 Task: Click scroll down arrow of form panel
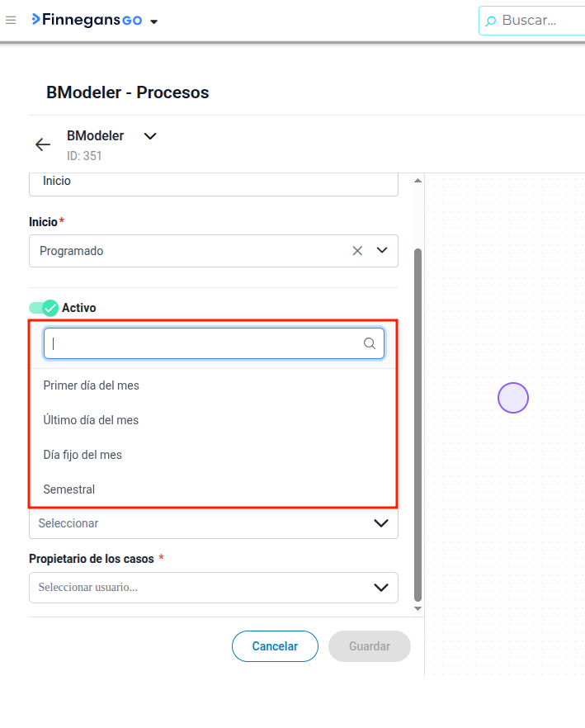coord(418,608)
